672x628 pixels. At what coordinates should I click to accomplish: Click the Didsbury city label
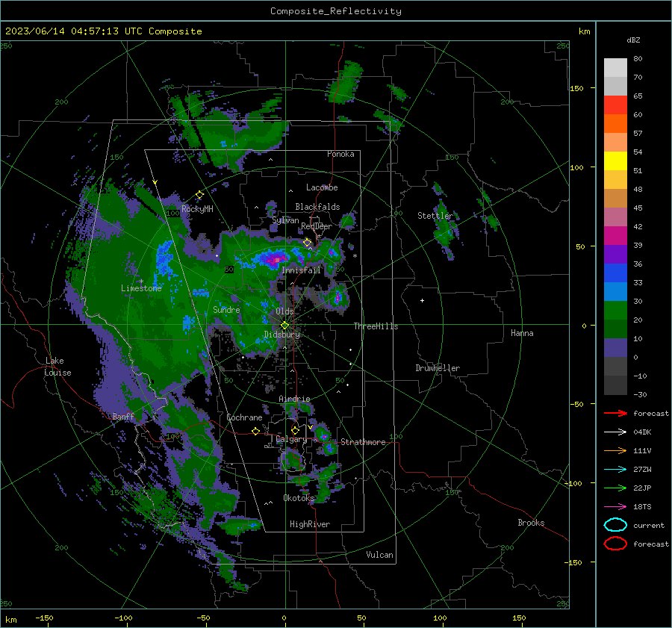tap(281, 335)
